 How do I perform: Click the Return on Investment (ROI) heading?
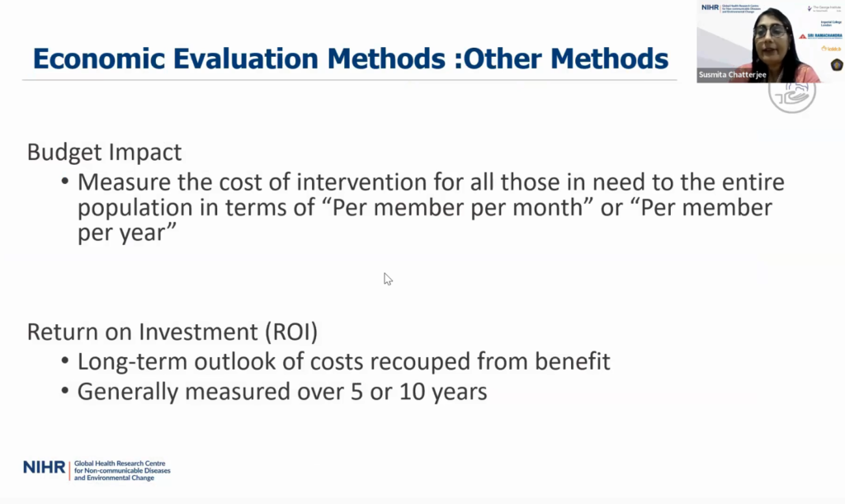172,332
